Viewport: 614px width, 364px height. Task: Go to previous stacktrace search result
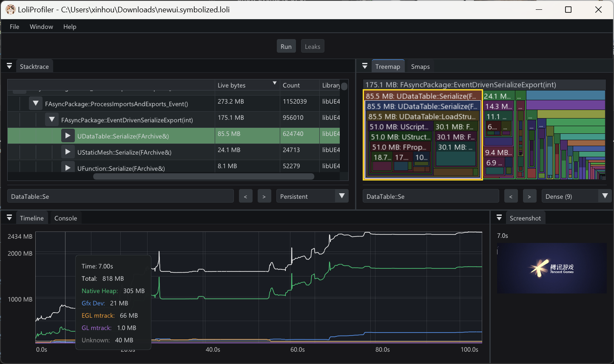coord(245,196)
